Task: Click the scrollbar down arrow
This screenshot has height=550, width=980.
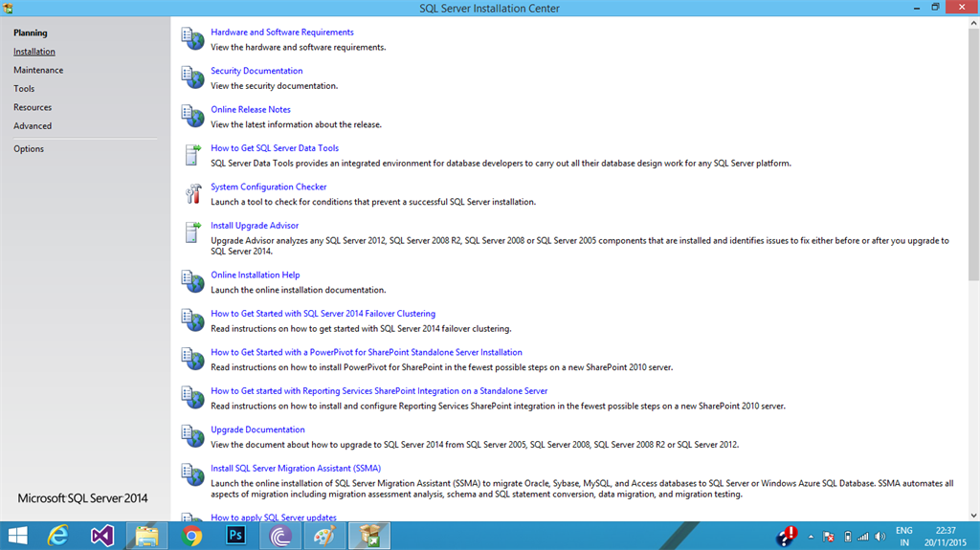Action: tap(973, 516)
